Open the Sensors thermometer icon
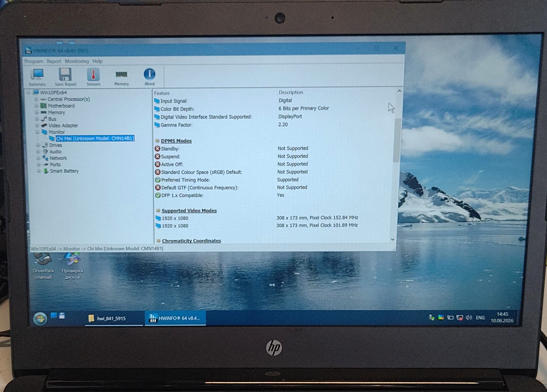The width and height of the screenshot is (547, 392). [93, 77]
